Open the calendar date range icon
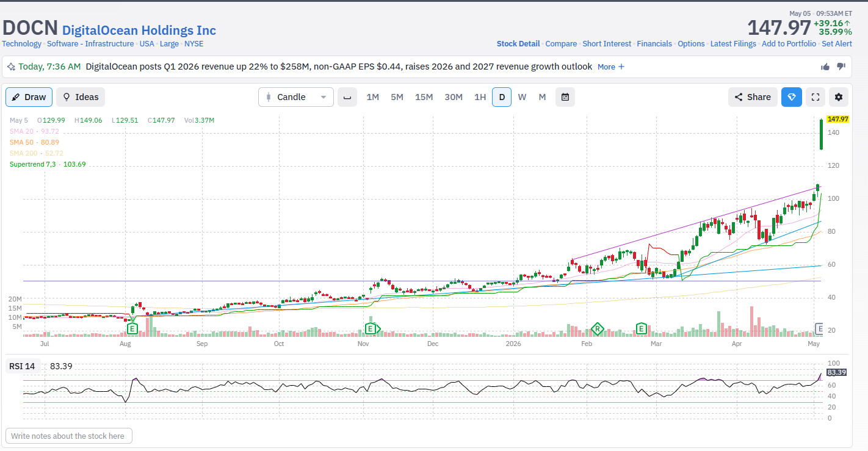The image size is (868, 451). tap(565, 97)
